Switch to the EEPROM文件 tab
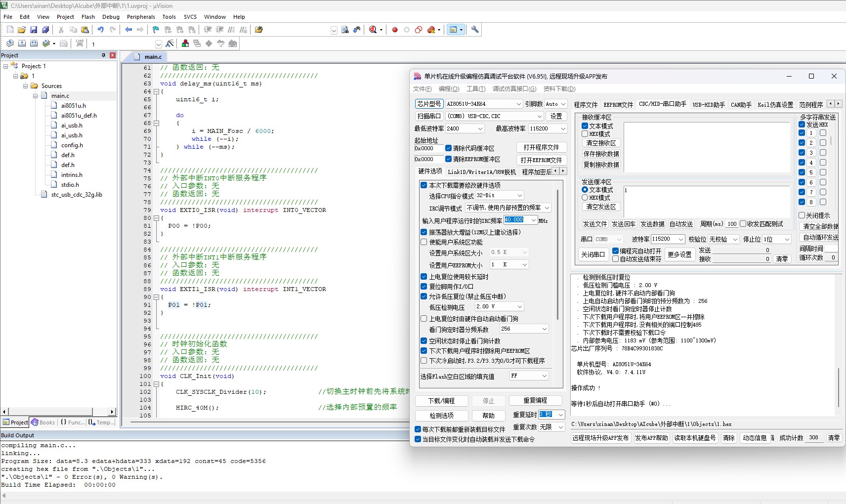This screenshot has height=504, width=846. click(x=618, y=105)
